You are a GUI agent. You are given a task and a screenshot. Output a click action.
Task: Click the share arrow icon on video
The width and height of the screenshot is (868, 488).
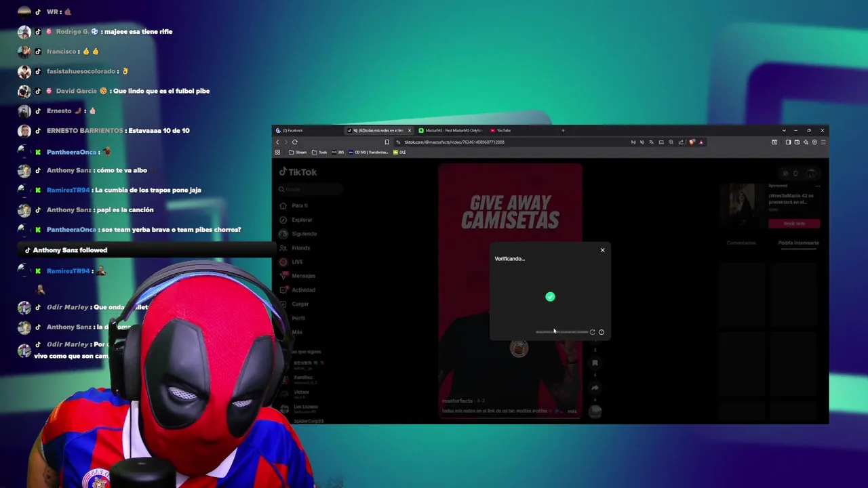pos(595,388)
